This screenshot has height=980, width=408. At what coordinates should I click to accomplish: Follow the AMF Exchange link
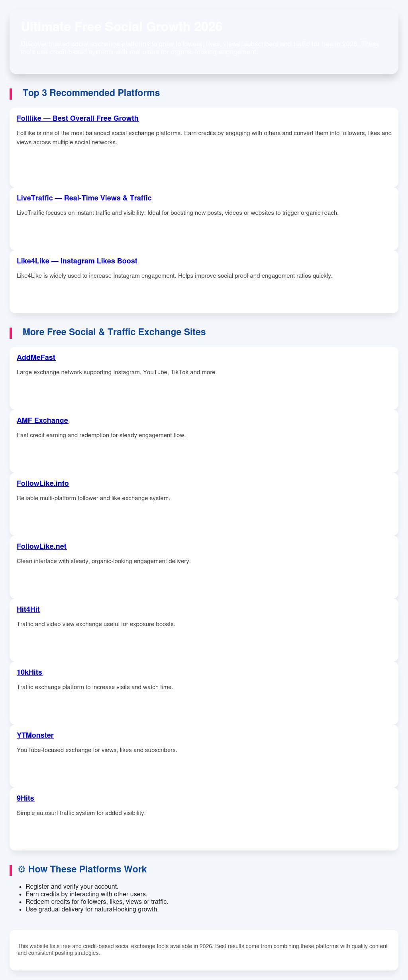42,420
